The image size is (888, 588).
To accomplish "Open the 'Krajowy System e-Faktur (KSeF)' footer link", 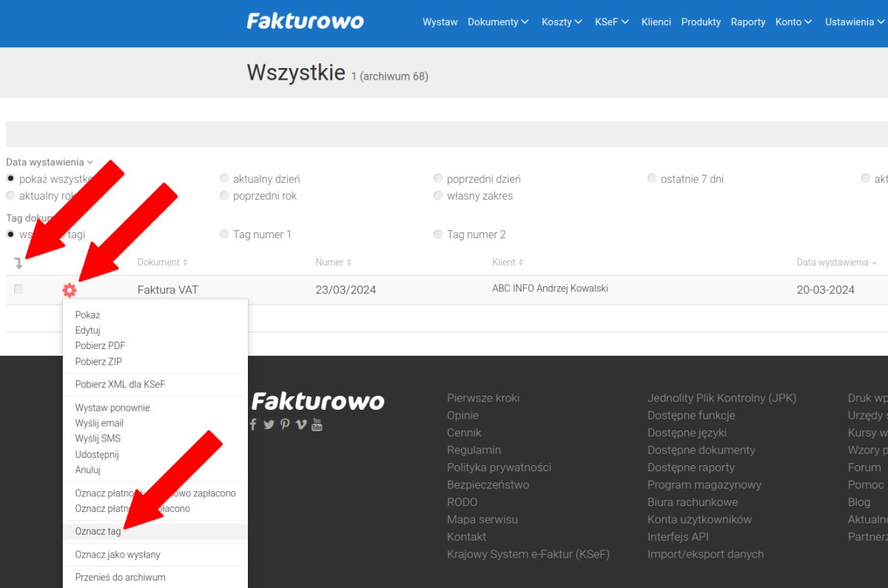I will 528,554.
